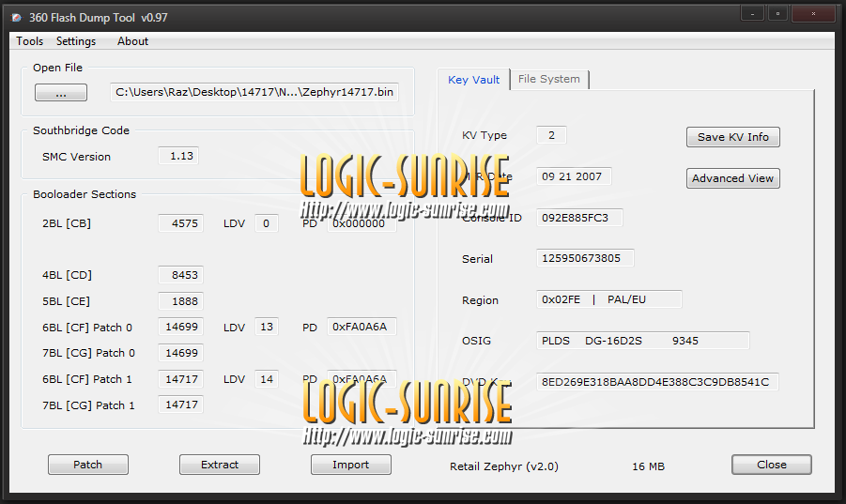The image size is (846, 504).
Task: Click the 'Serial' label
Action: coord(478,259)
